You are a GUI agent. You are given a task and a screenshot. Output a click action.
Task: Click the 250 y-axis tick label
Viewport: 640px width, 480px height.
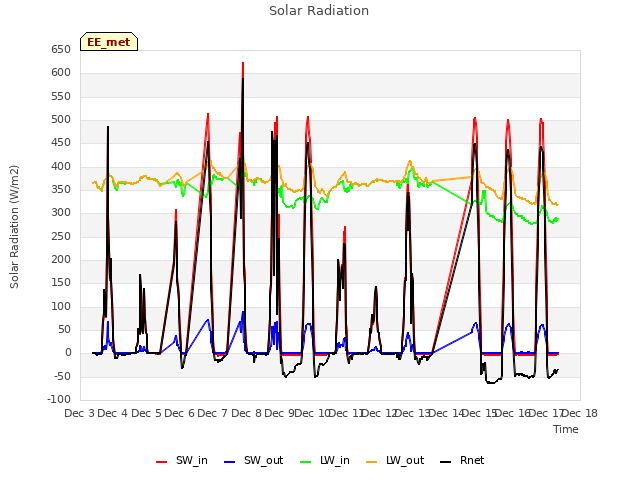click(61, 236)
